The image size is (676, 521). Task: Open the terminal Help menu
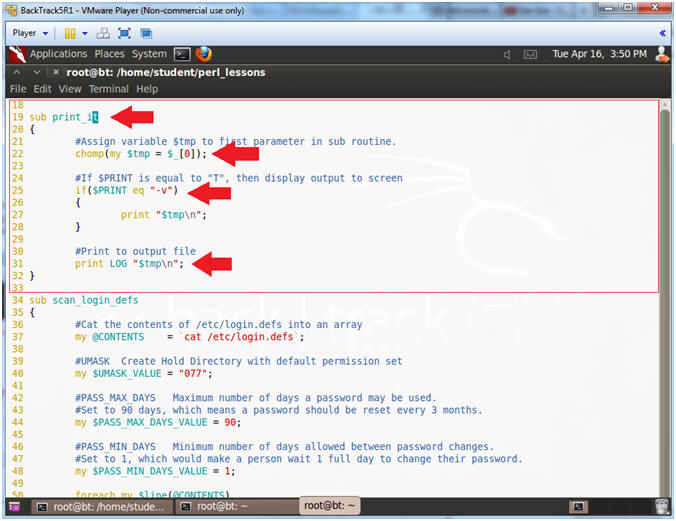click(x=147, y=89)
